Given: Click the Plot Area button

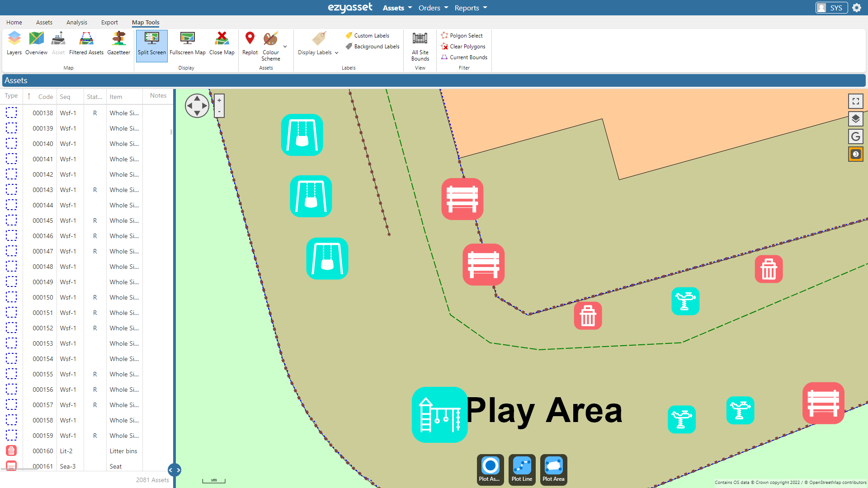Looking at the screenshot, I should pyautogui.click(x=553, y=469).
